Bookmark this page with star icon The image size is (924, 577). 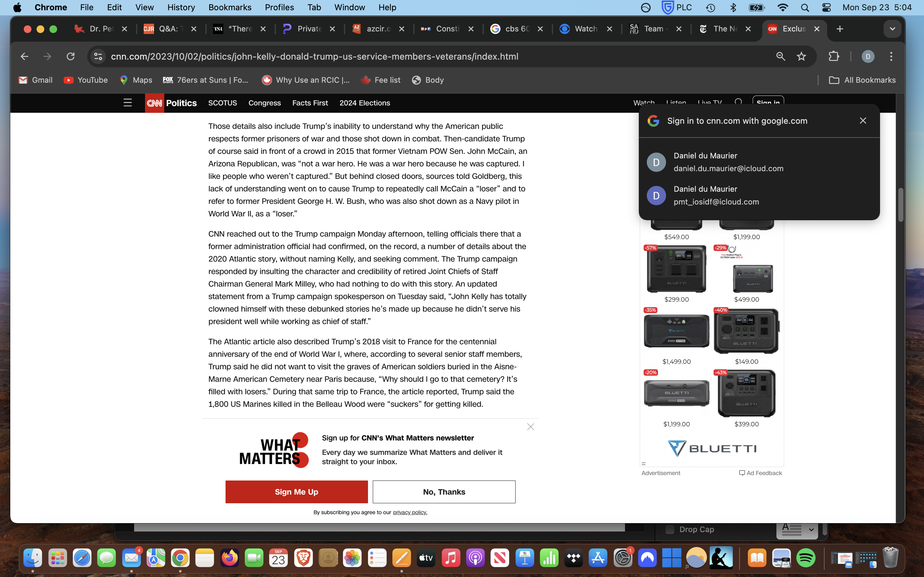pyautogui.click(x=801, y=56)
